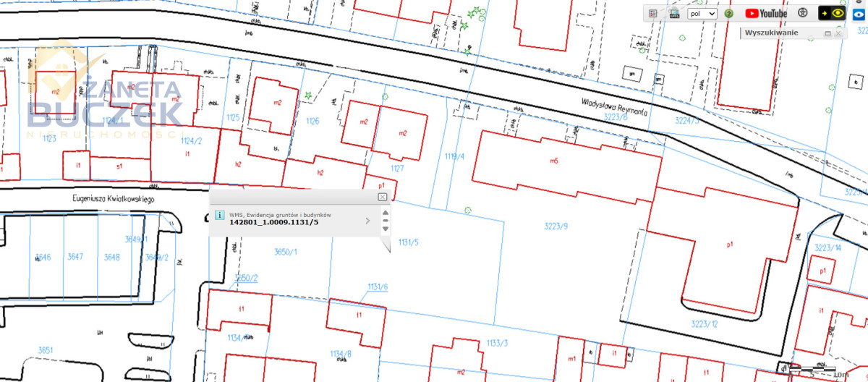Click the popup scrollbar middle handle
The width and height of the screenshot is (868, 382).
pyautogui.click(x=385, y=221)
